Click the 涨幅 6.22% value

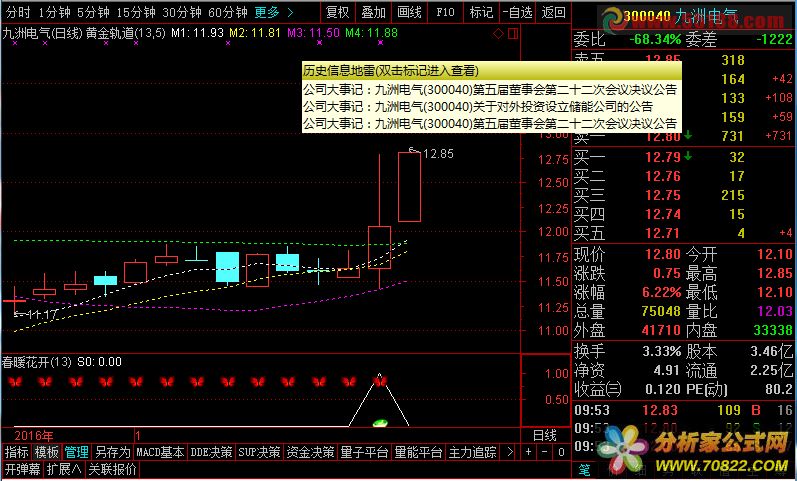(x=661, y=292)
